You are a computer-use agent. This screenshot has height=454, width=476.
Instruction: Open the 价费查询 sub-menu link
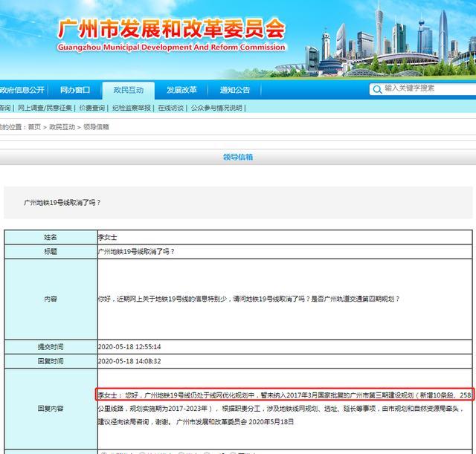92,108
